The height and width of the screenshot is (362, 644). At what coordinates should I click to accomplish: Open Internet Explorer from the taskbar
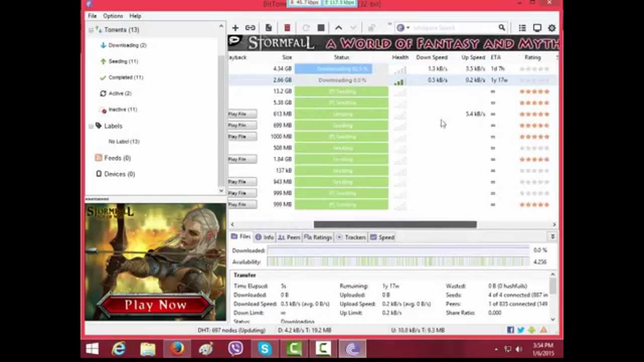point(119,348)
